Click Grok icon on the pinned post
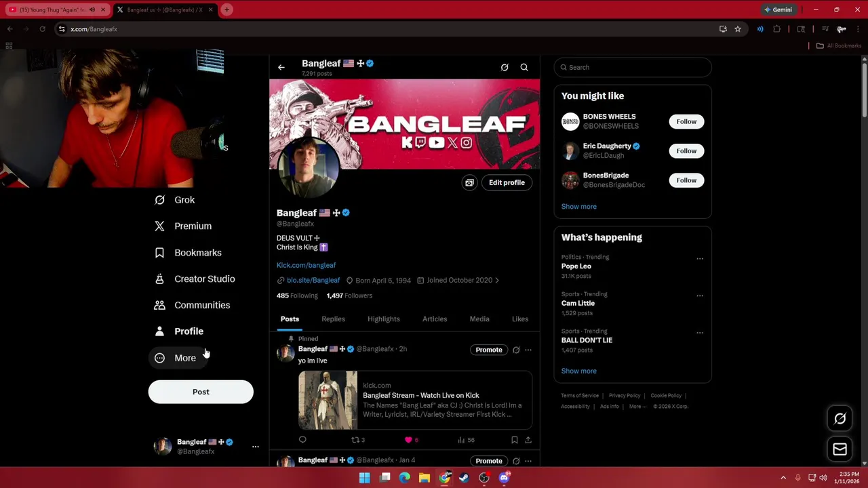Image resolution: width=868 pixels, height=488 pixels. pos(516,350)
